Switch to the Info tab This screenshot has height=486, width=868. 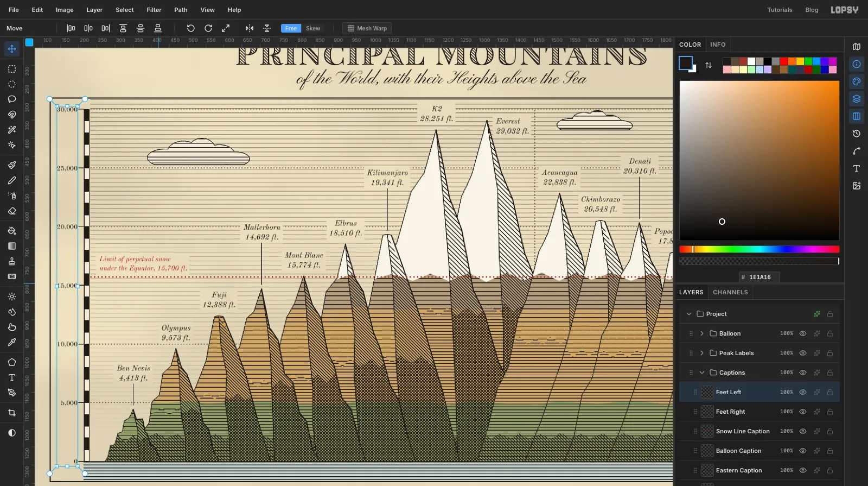tap(718, 45)
